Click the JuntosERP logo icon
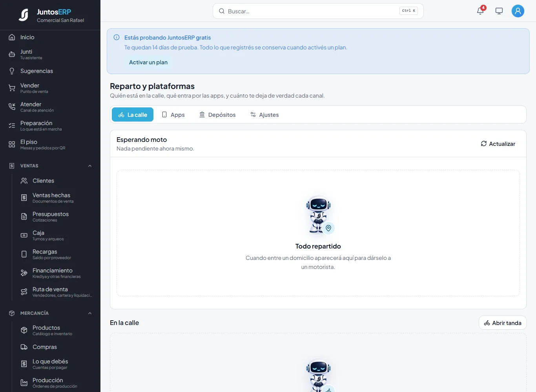The image size is (536, 392). coord(24,15)
